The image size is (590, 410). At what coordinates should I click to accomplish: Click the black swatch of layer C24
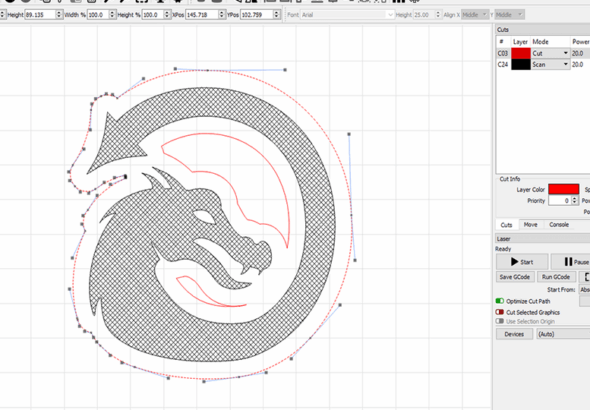521,65
